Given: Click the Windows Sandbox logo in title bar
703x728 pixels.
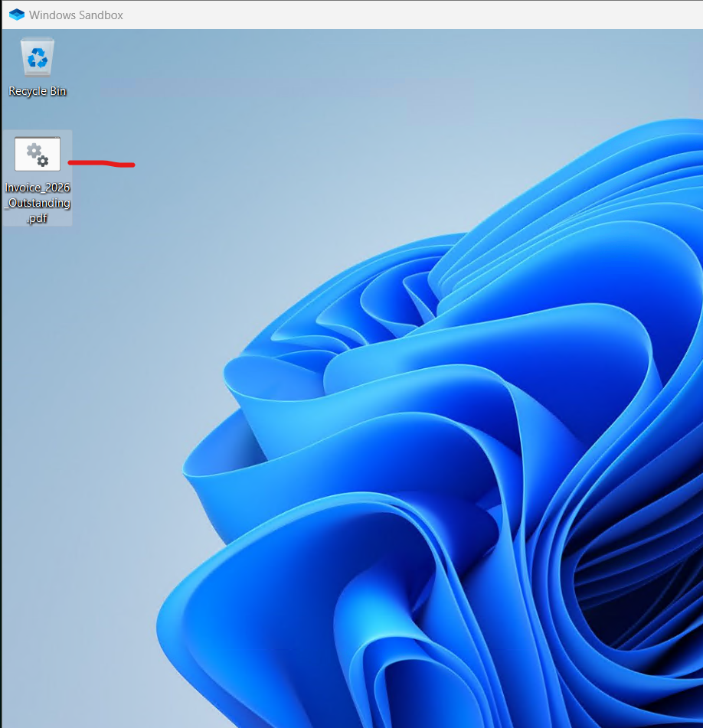Looking at the screenshot, I should 17,15.
